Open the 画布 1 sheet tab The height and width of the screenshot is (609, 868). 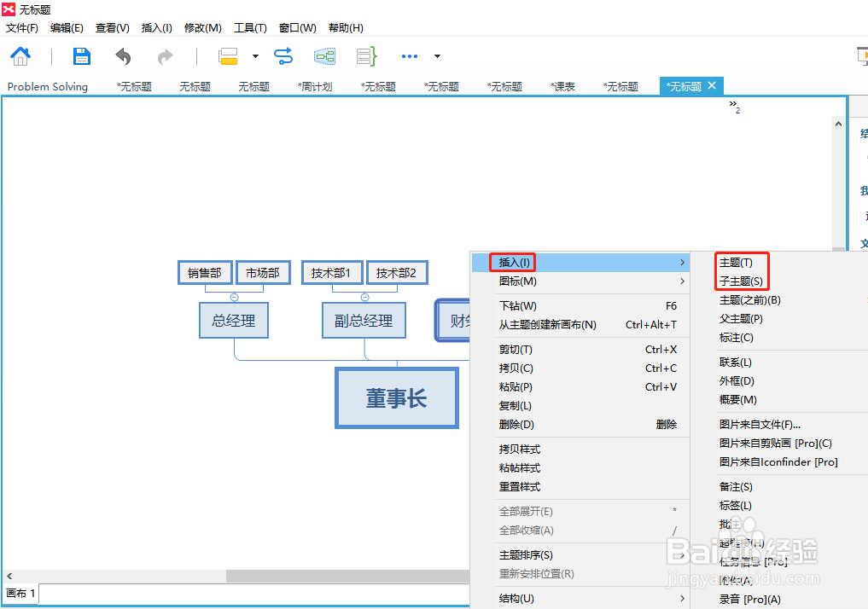pos(20,594)
